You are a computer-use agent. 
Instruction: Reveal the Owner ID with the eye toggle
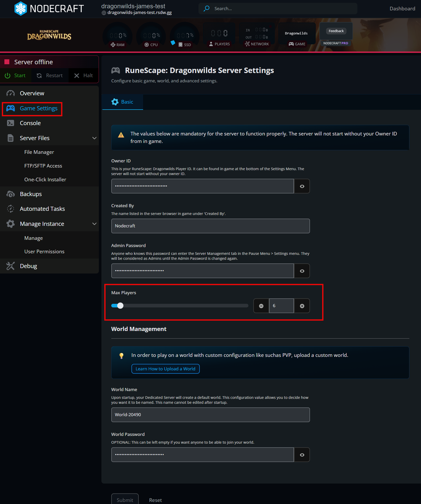(302, 185)
